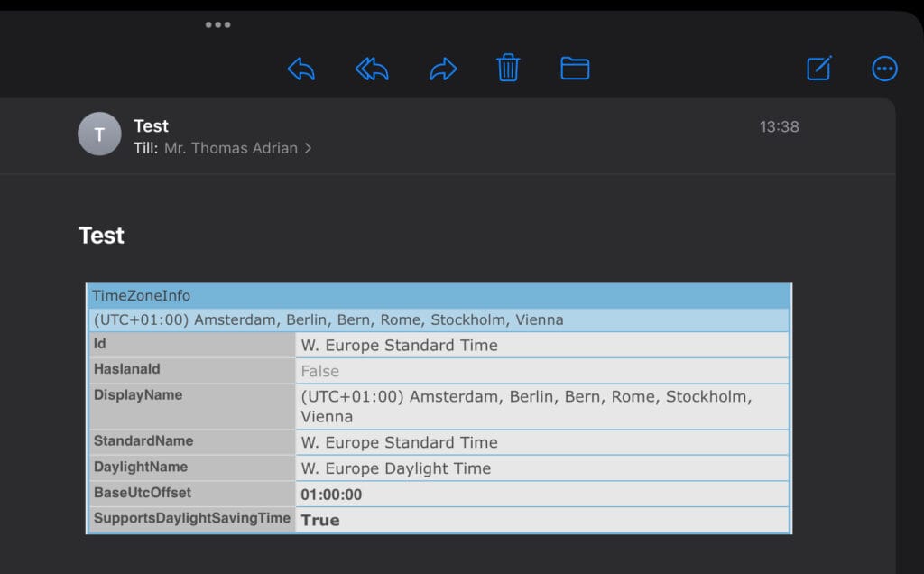
Task: Compose a new message with the pencil icon
Action: click(819, 68)
